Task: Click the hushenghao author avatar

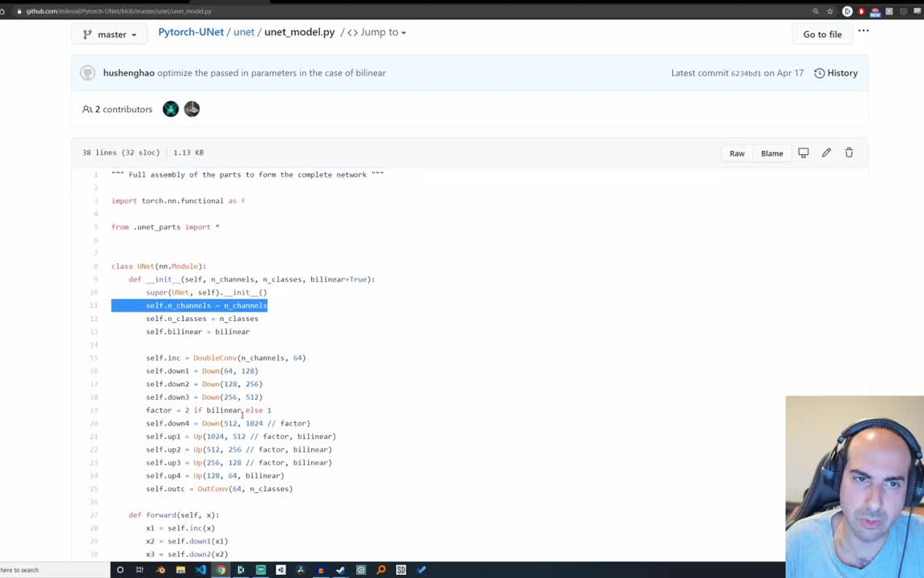Action: [87, 72]
